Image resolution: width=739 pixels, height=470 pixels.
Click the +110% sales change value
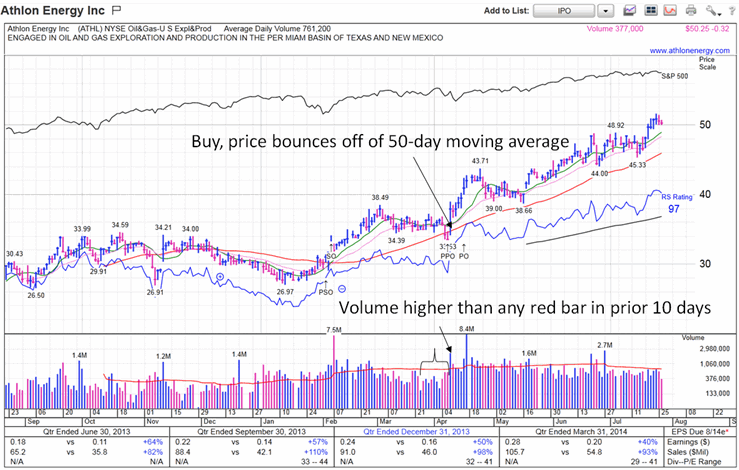click(x=316, y=452)
